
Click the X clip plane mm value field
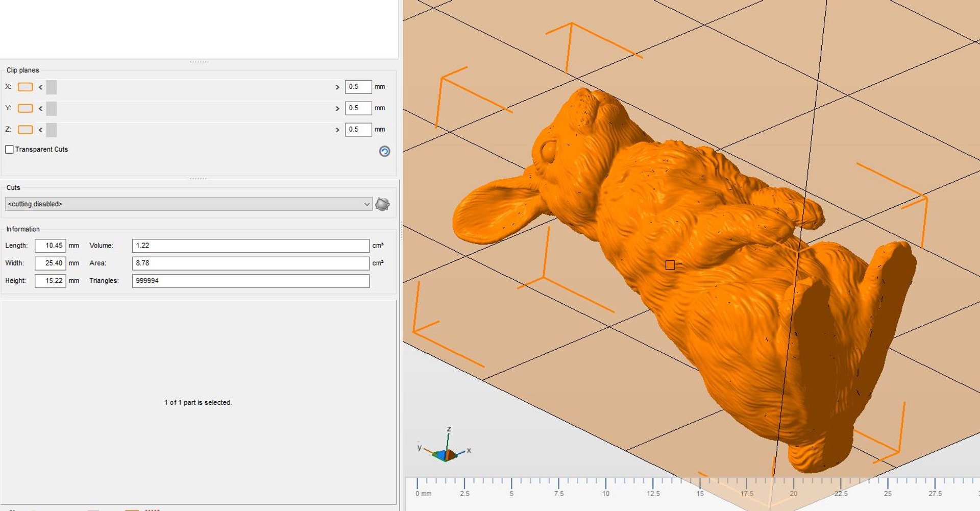tap(358, 87)
